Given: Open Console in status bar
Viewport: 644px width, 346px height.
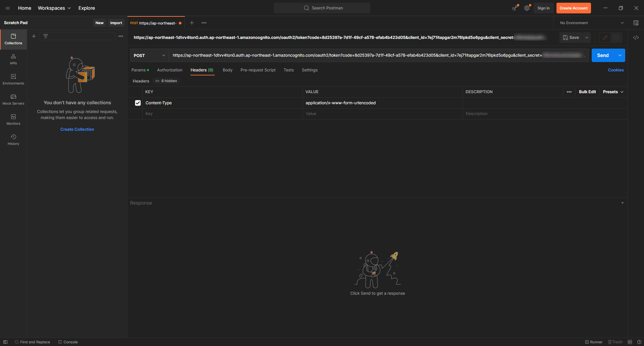Looking at the screenshot, I should tap(68, 342).
